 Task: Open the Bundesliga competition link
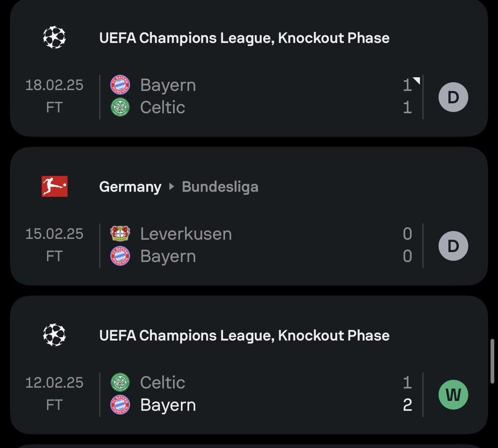click(x=220, y=187)
